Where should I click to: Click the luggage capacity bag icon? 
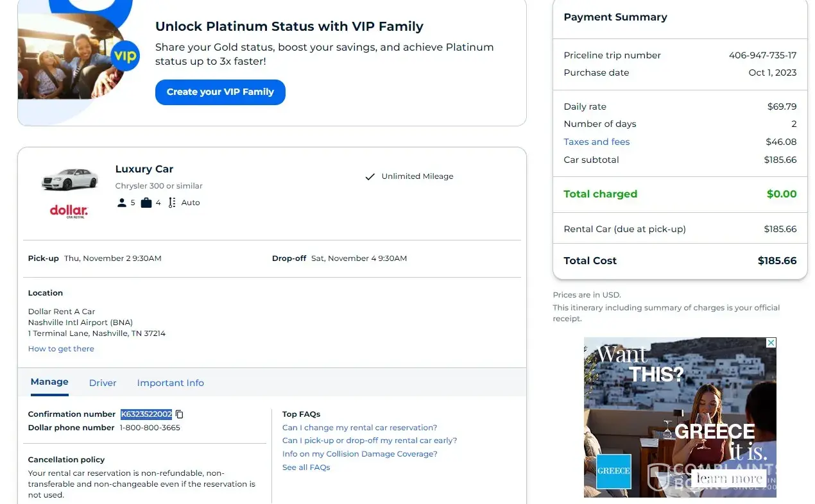146,203
